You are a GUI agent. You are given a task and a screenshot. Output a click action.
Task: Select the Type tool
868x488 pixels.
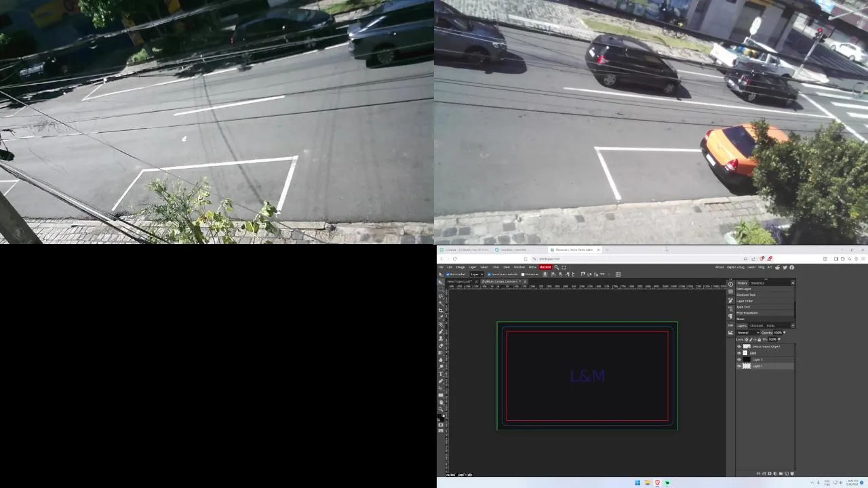pyautogui.click(x=441, y=373)
